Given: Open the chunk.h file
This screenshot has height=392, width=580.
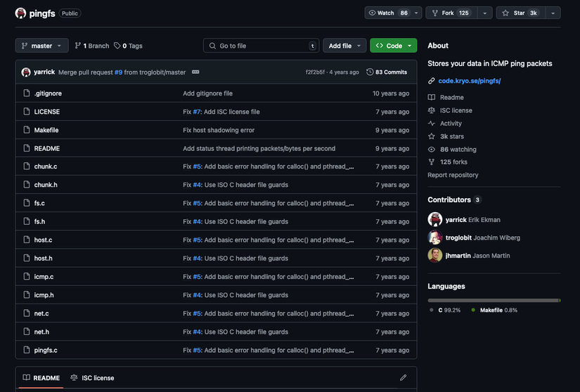Looking at the screenshot, I should [46, 185].
